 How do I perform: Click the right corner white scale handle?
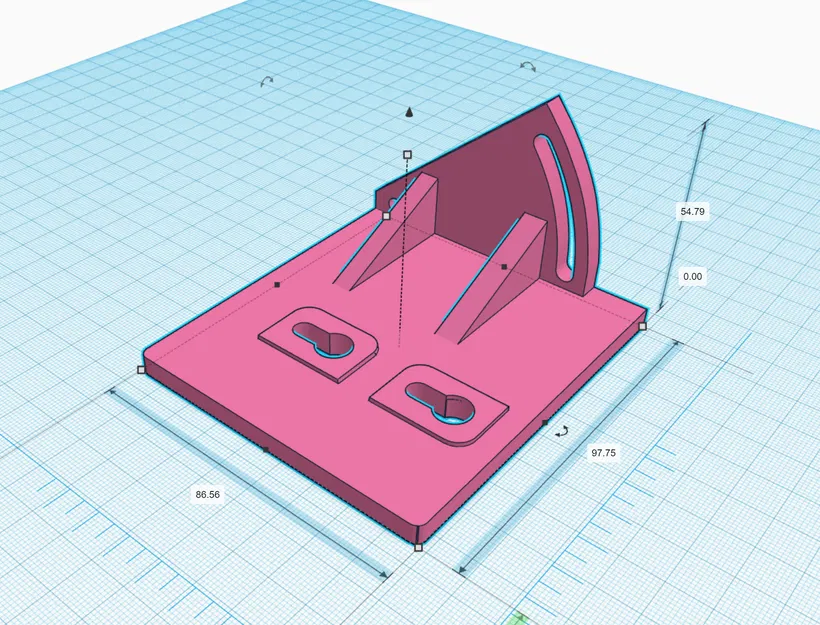pos(643,325)
